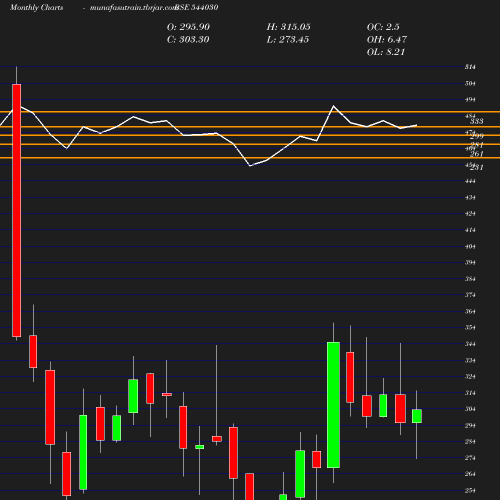500x500 pixels.
Task: Click the tallest red candlestick body
Action: (x=17, y=210)
